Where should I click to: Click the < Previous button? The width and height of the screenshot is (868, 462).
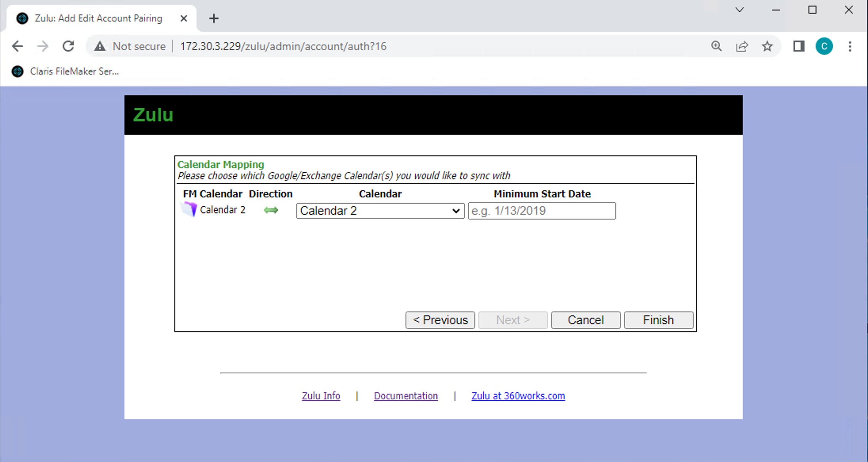[x=440, y=320]
